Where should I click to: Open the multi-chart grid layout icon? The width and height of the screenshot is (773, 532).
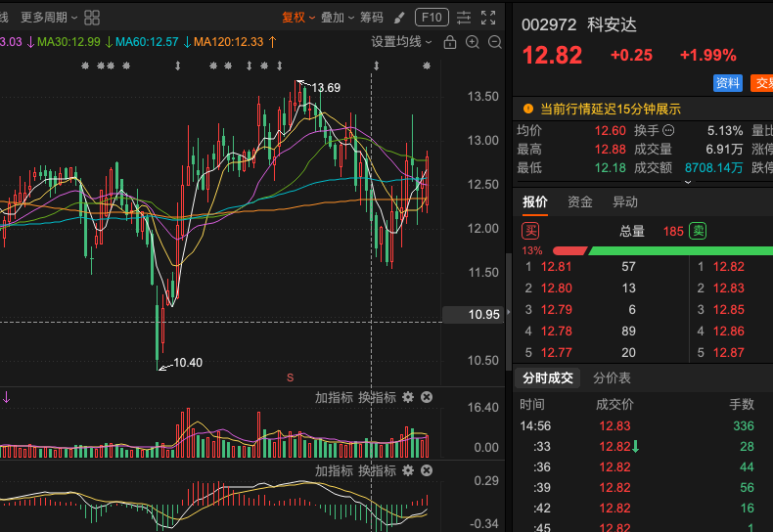[92, 18]
